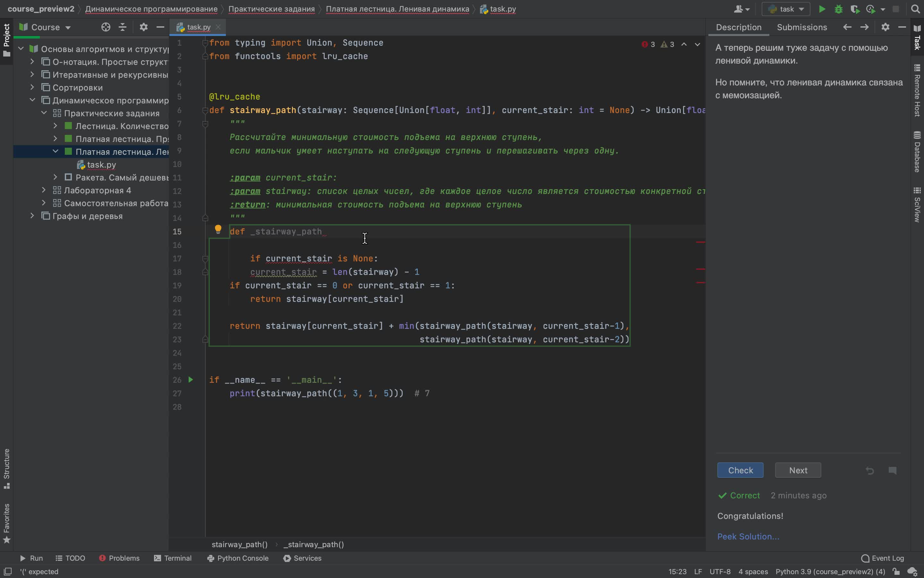Collapse all items in Course panel
Viewport: 924px width, 578px height.
coord(123,27)
